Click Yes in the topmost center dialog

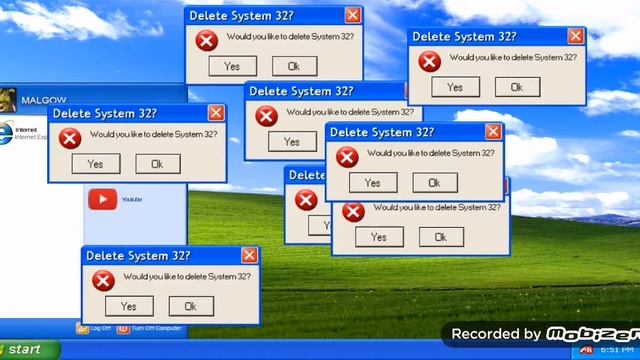233,66
